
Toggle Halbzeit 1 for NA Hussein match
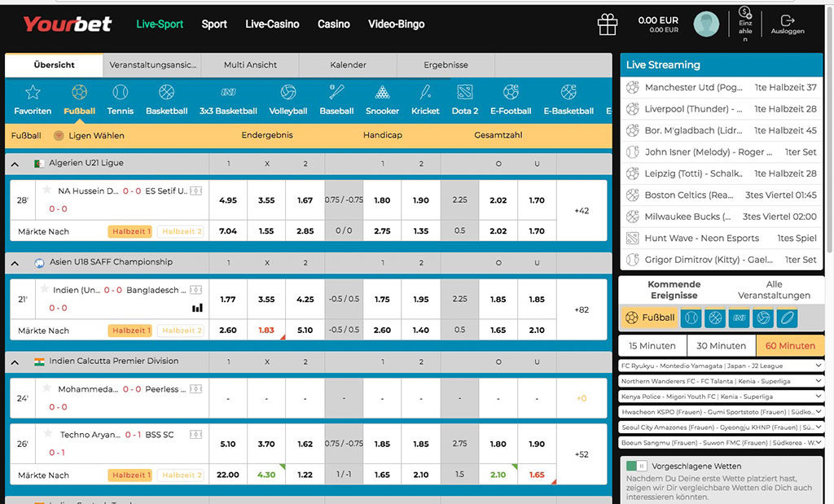click(x=129, y=232)
